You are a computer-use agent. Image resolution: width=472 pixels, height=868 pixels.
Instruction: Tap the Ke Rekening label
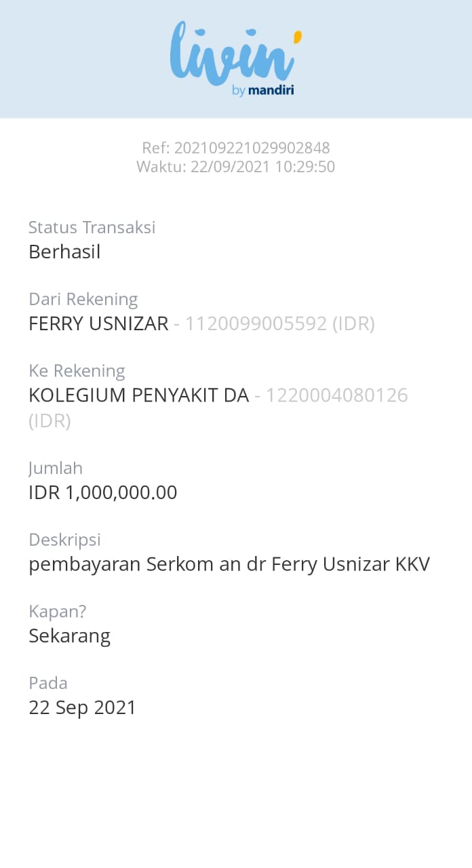coord(77,371)
